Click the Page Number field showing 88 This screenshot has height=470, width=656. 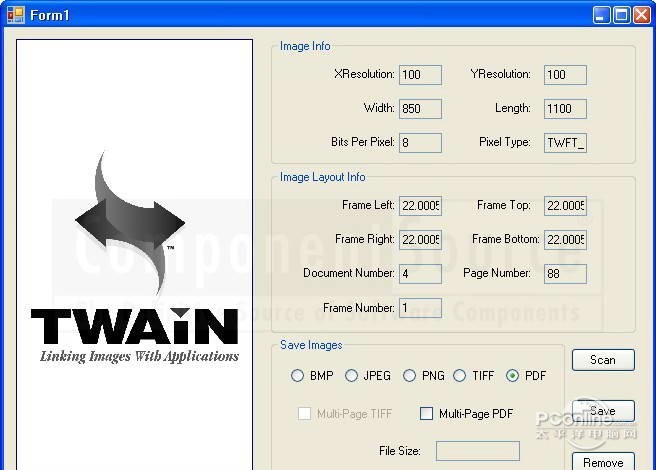(x=565, y=274)
